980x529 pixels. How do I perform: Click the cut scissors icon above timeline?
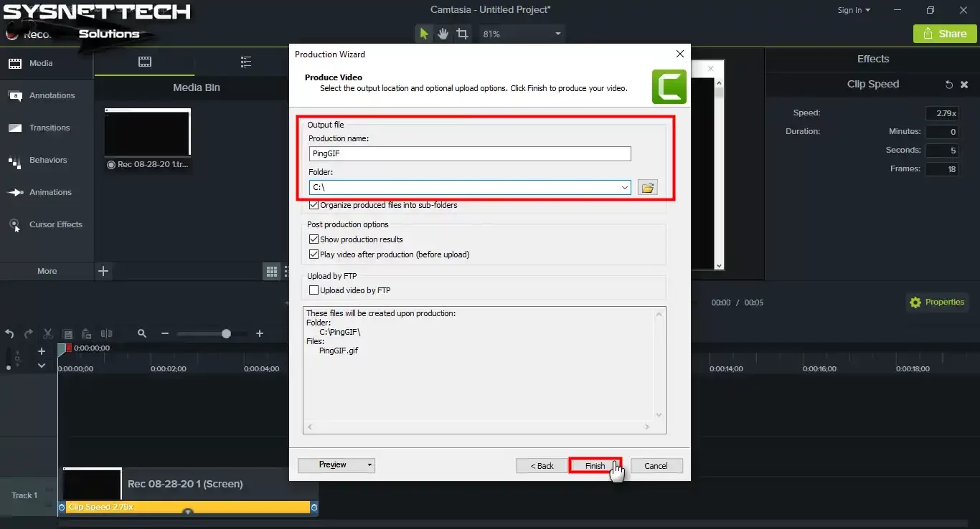(x=47, y=333)
